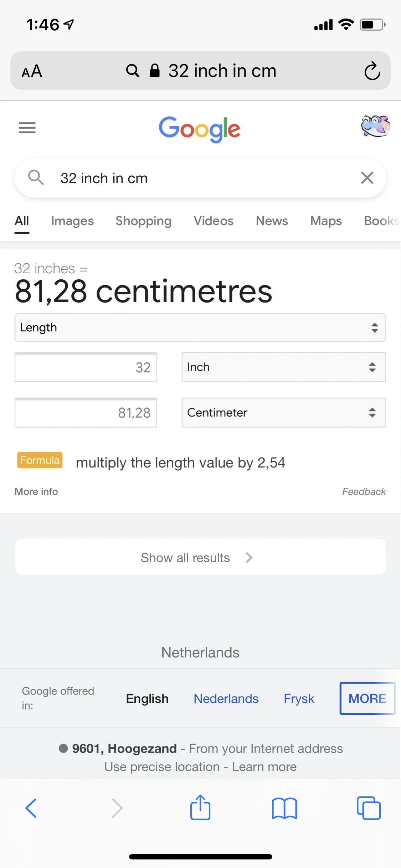The image size is (401, 868).
Task: Tap the Safari share icon
Action: pos(200,807)
